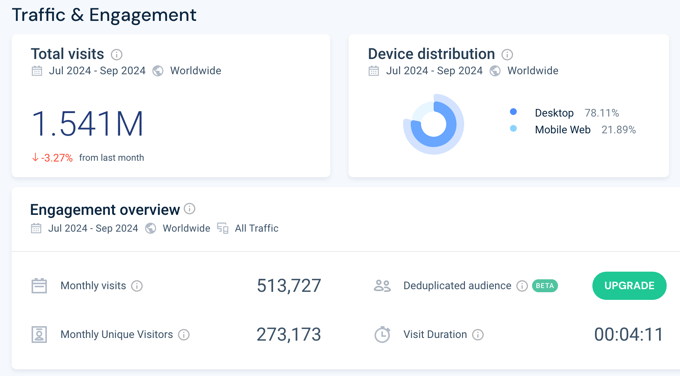Click the 1.541M total visits figure
The width and height of the screenshot is (680, 376).
[88, 124]
